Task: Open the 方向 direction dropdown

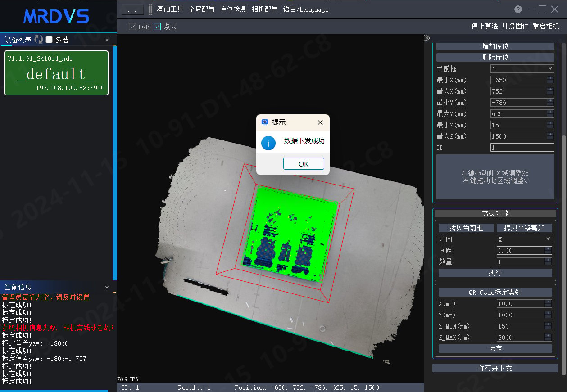Action: coord(524,239)
